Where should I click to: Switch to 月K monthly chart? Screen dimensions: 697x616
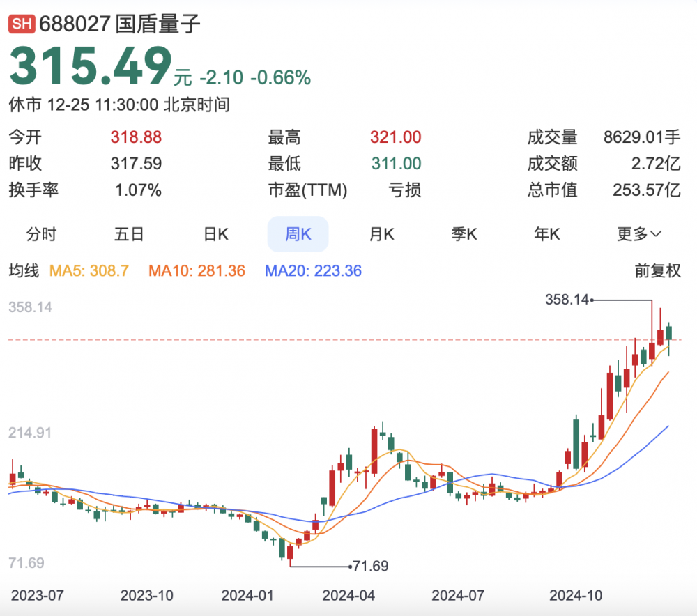pyautogui.click(x=381, y=234)
